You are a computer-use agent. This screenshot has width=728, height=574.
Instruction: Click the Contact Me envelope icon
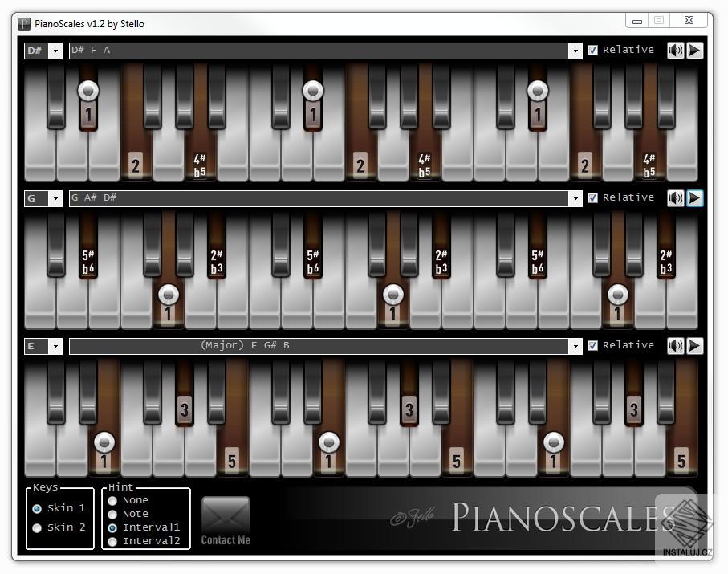(226, 515)
